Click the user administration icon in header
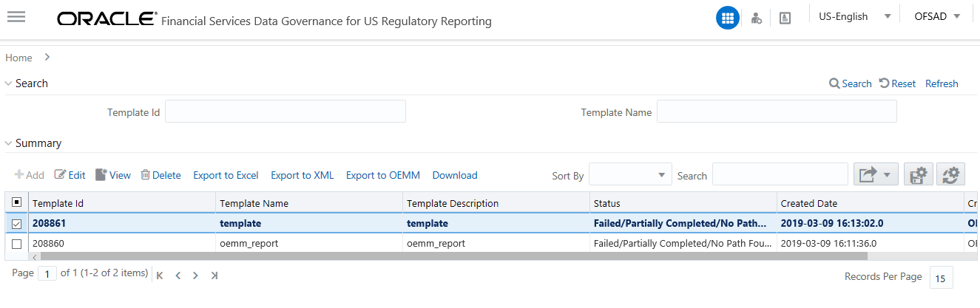Screen dimensions: 980x308 [756, 18]
